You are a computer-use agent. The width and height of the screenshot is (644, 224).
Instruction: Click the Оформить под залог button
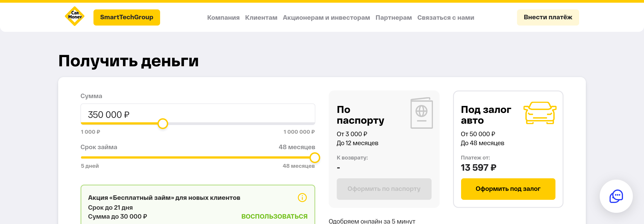coord(508,189)
